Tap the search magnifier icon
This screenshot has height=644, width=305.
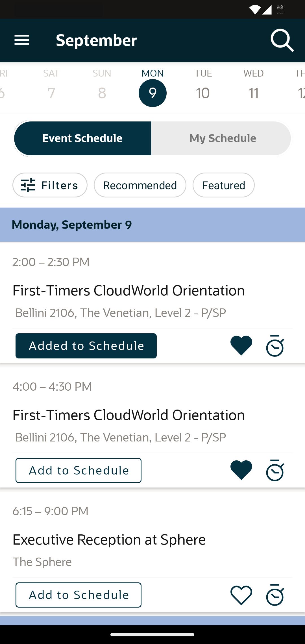pyautogui.click(x=282, y=40)
